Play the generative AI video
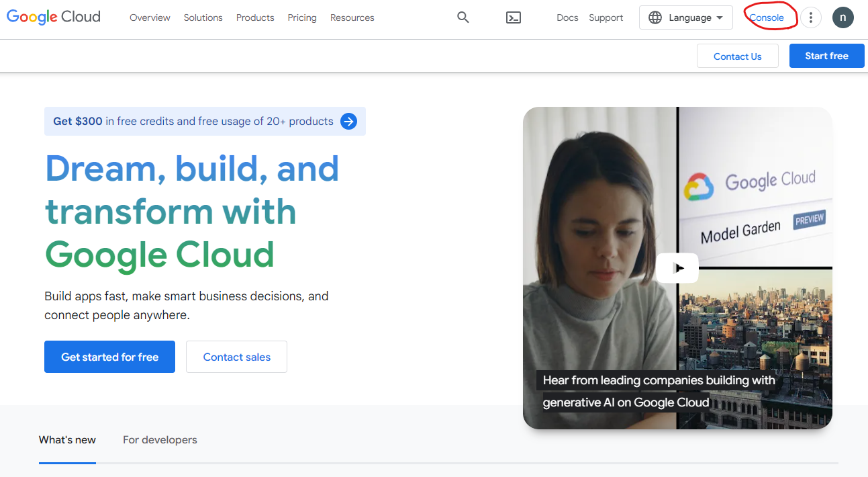868x477 pixels. coord(677,267)
